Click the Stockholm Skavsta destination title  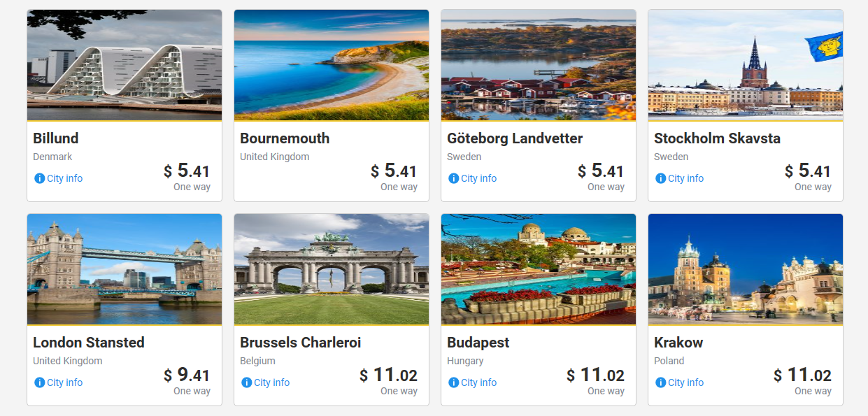tap(717, 138)
